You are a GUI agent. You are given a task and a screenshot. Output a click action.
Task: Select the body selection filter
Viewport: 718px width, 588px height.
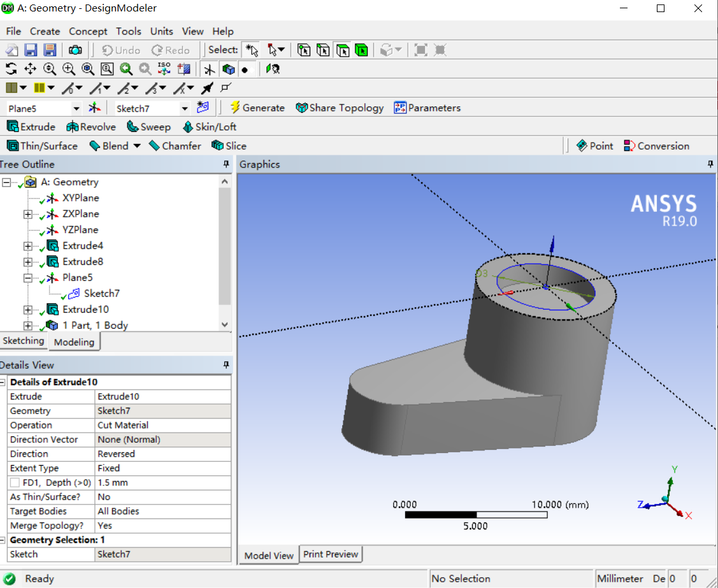click(361, 50)
